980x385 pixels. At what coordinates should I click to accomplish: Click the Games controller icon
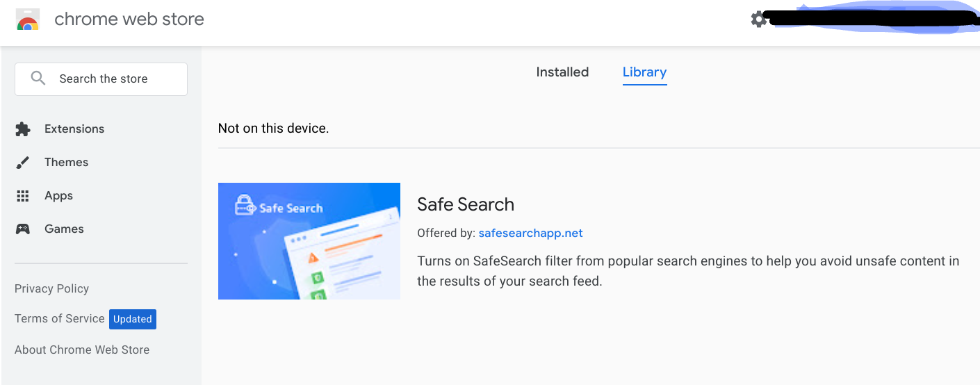[23, 229]
